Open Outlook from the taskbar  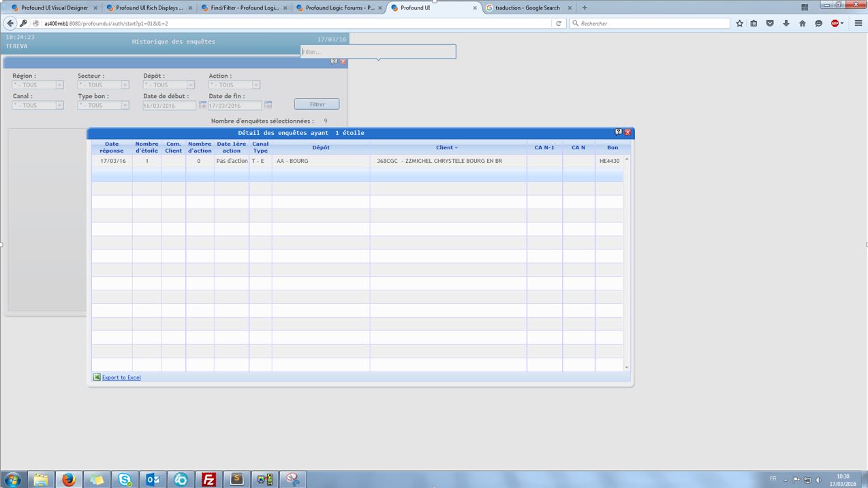click(x=153, y=479)
